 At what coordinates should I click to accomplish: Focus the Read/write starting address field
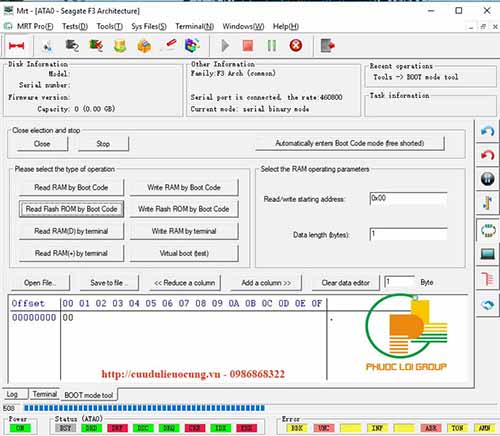(408, 199)
